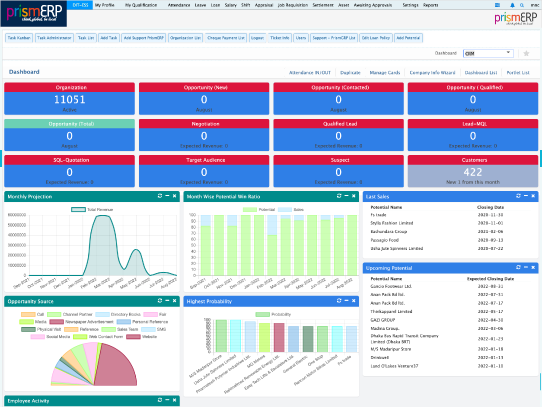Toggle the Total Revenue legend series
542x407 pixels.
pyautogui.click(x=92, y=210)
